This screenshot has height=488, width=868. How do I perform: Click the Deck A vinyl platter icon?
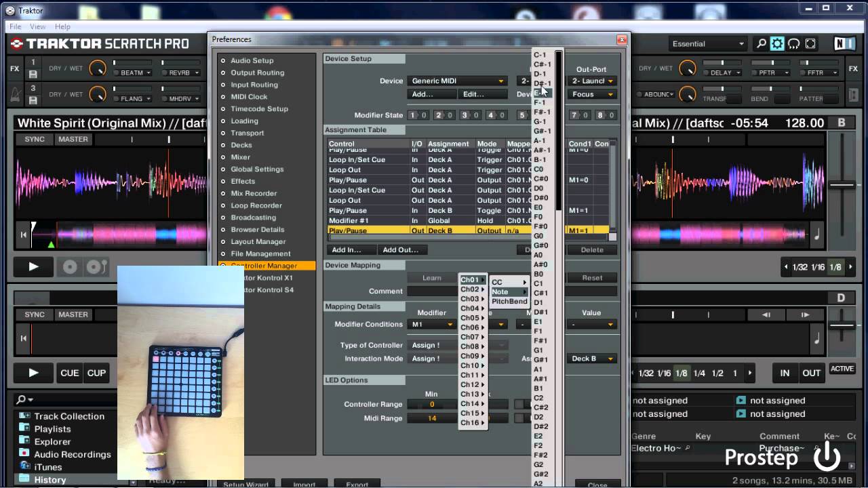tap(70, 267)
